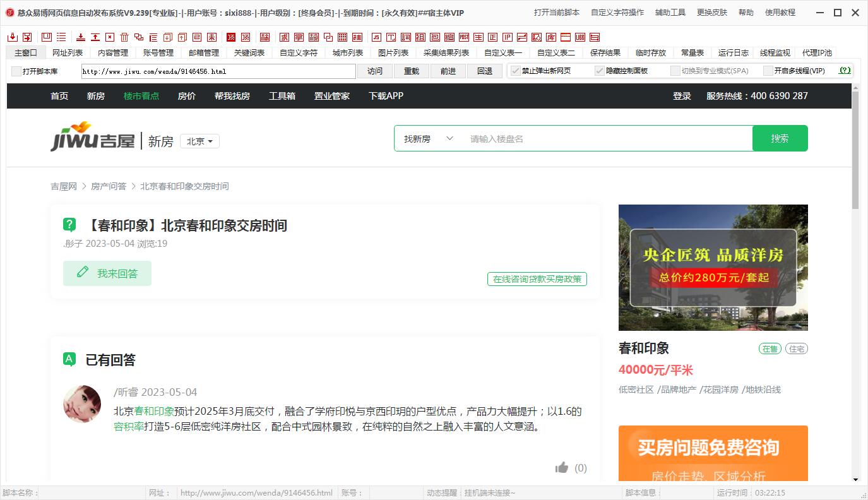The height and width of the screenshot is (500, 868).
Task: Click the 买房问题免费咨询 orange banner
Action: pyautogui.click(x=713, y=453)
